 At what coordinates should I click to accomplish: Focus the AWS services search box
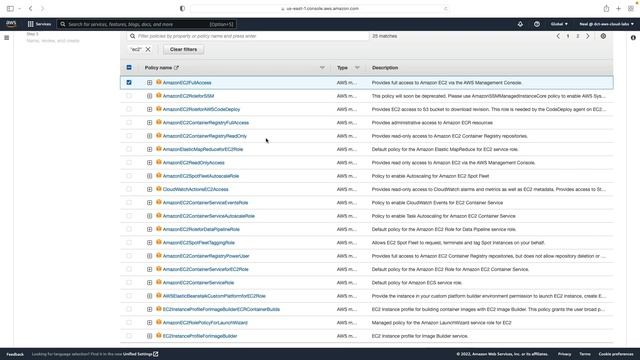[147, 24]
